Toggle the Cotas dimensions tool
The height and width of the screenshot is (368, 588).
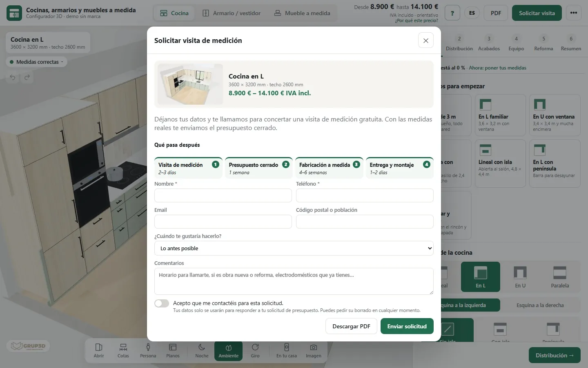tap(123, 350)
